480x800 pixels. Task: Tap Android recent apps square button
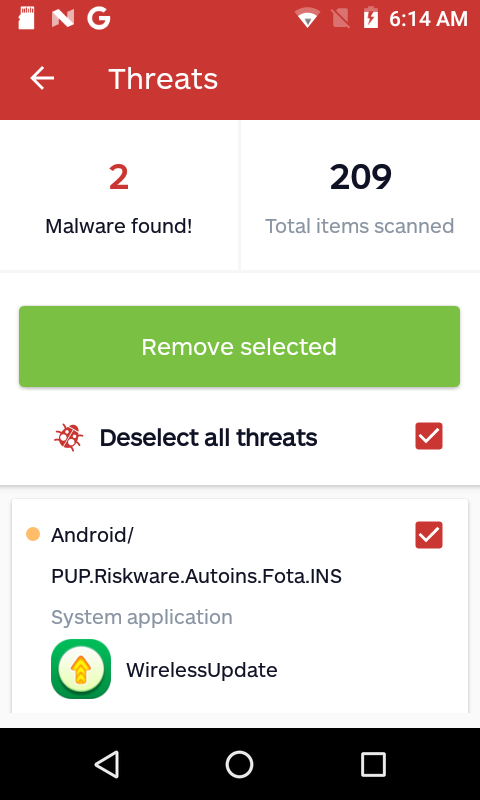point(373,764)
